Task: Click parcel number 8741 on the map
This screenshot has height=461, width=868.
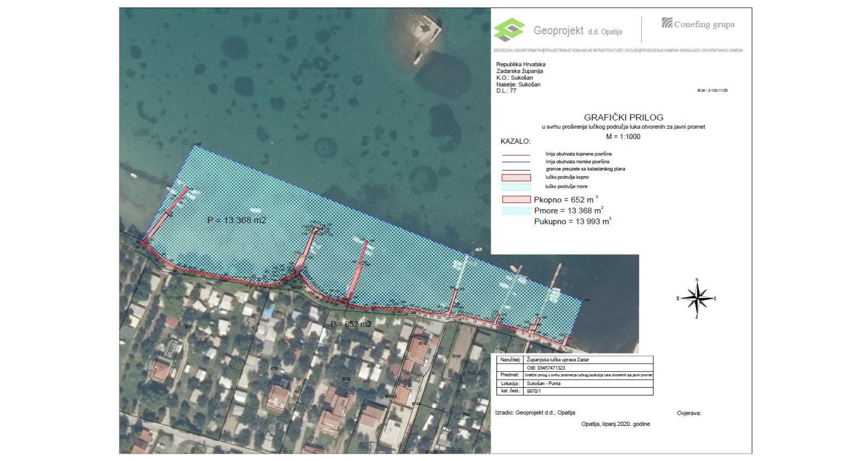Action: click(467, 415)
